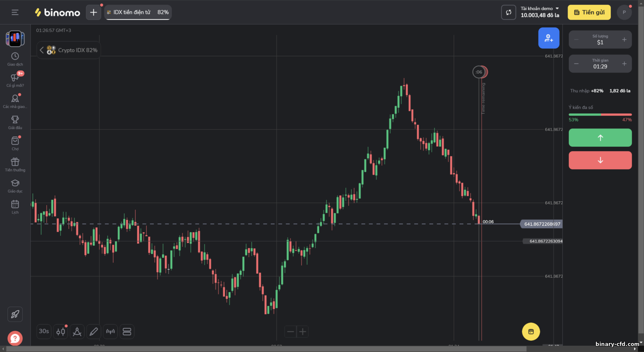This screenshot has height=352, width=644.
Task: Open the hamburger menu next to Binomo logo
Action: (x=15, y=12)
